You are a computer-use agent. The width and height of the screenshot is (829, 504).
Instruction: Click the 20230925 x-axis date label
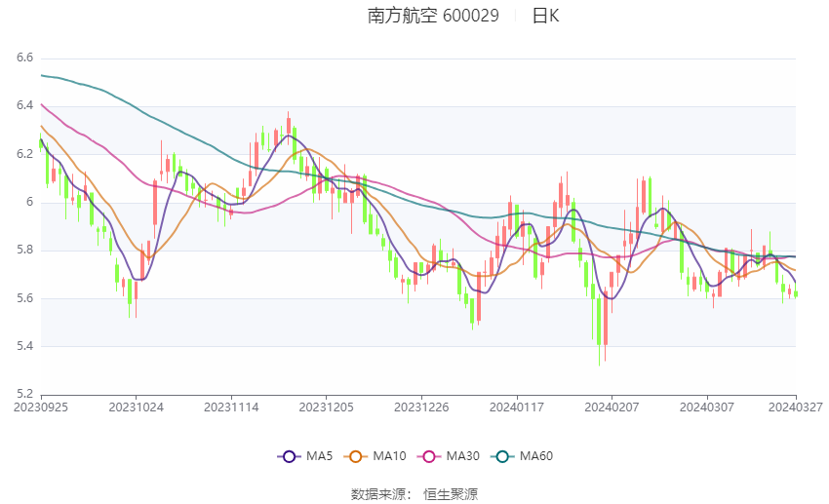pyautogui.click(x=41, y=407)
